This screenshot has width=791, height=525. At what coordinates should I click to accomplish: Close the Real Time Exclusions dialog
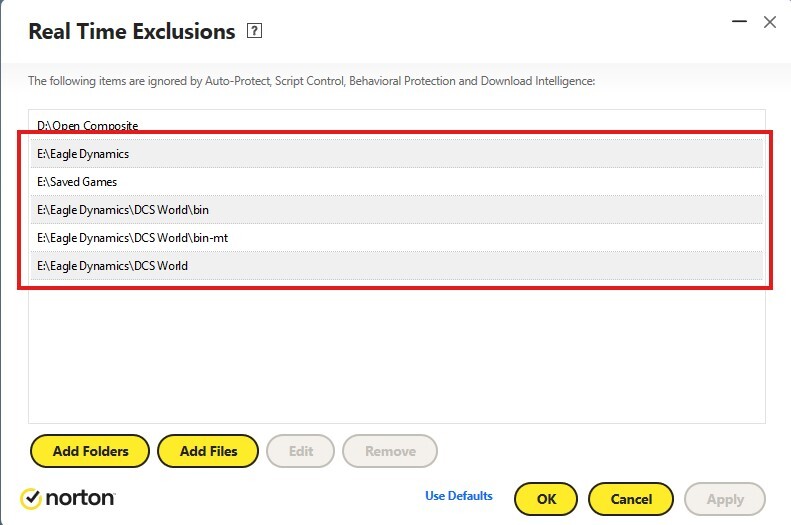coord(769,22)
